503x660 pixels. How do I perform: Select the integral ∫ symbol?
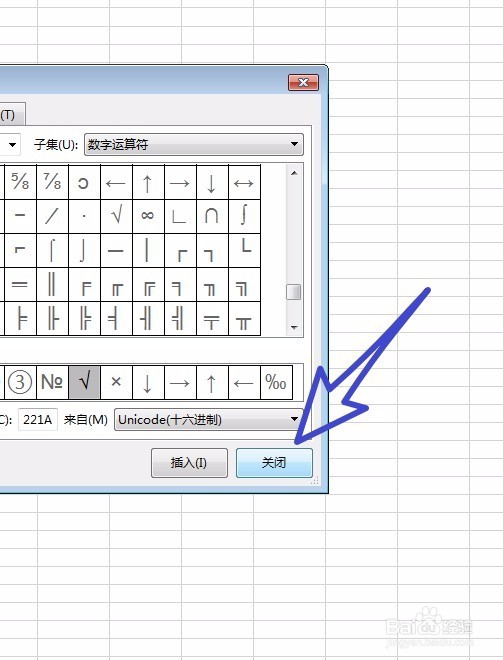[245, 216]
